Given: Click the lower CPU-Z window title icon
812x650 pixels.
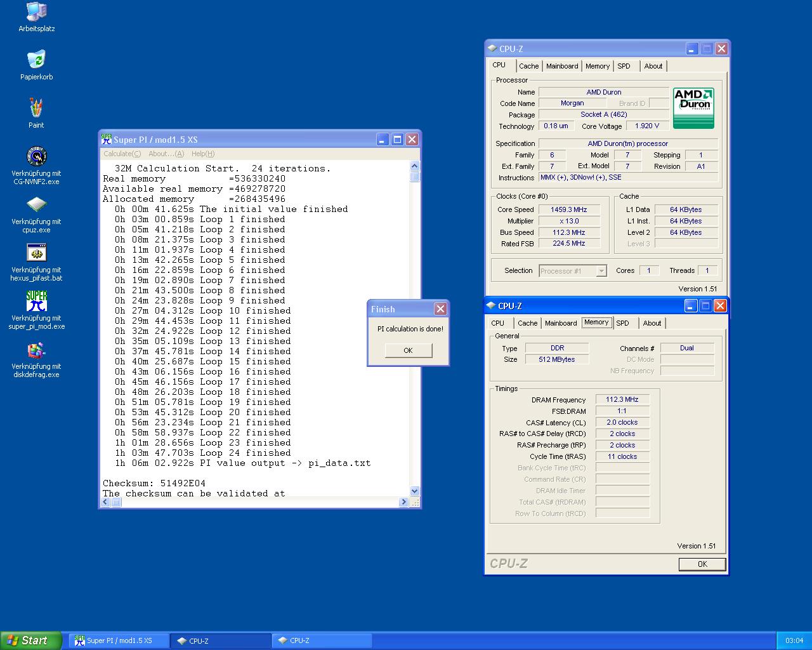Looking at the screenshot, I should pos(491,306).
